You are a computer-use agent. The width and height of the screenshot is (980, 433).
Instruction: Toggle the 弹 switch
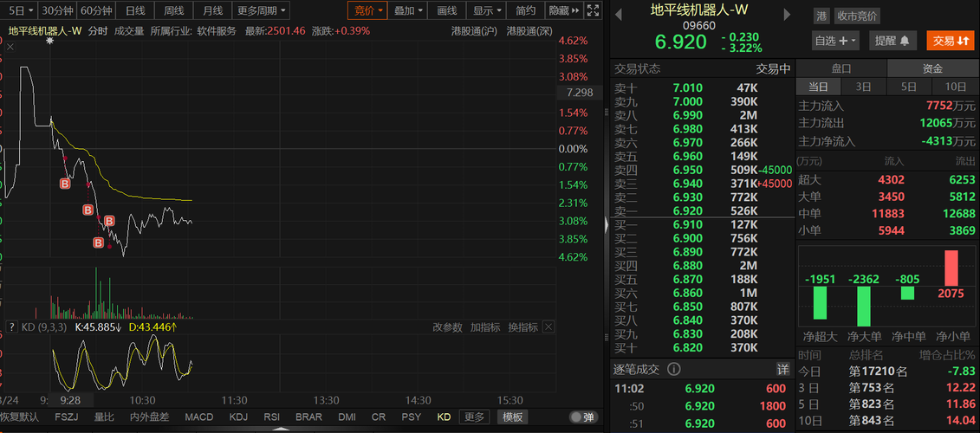tap(582, 417)
